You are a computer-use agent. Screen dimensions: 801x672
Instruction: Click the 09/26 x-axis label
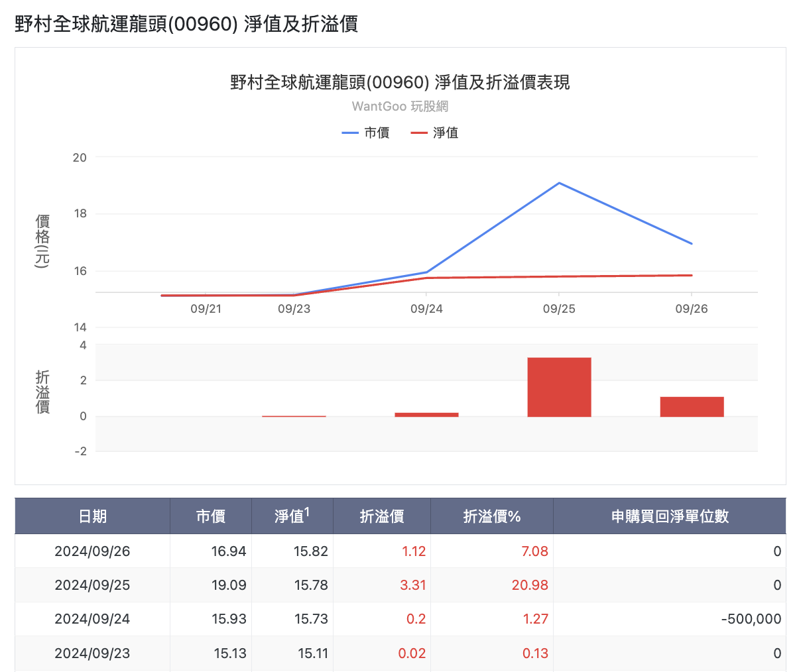(692, 309)
